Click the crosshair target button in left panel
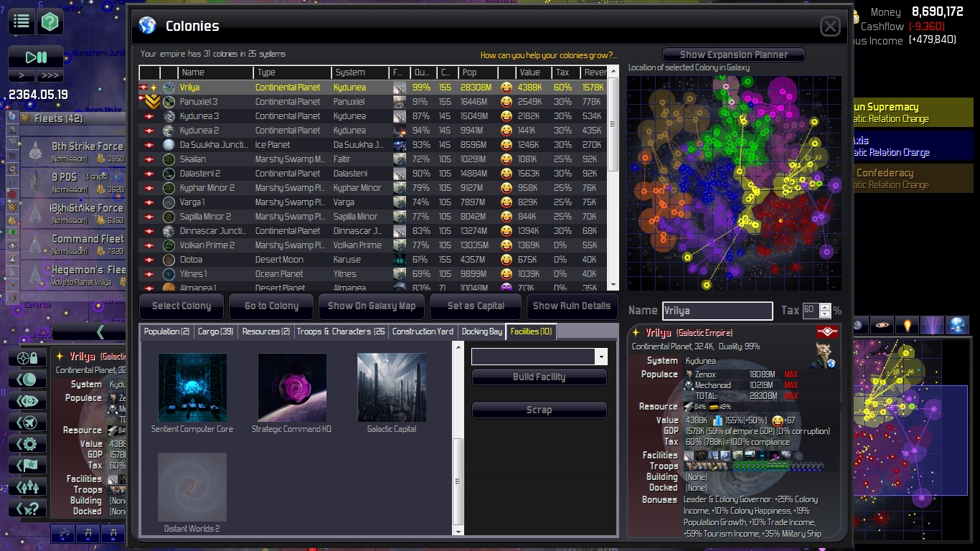 click(x=27, y=357)
